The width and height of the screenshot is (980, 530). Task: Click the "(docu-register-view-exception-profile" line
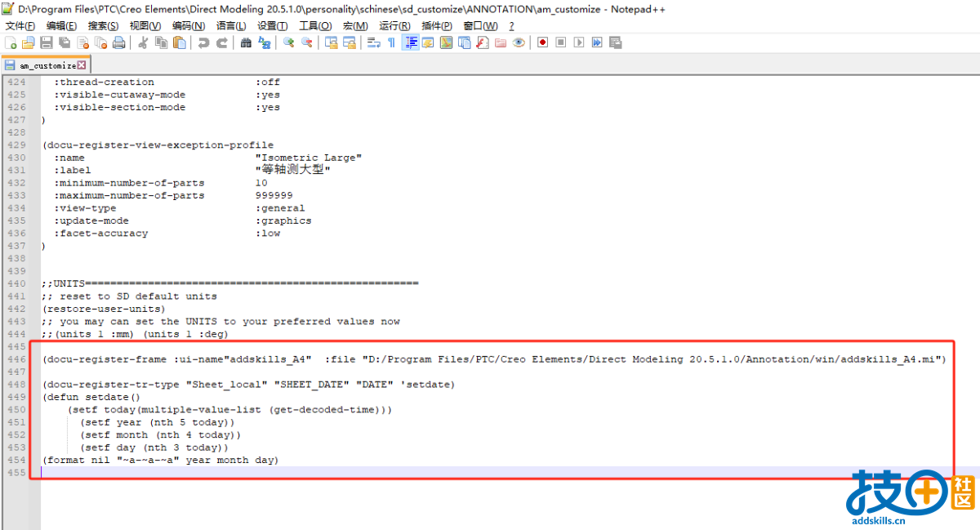[158, 145]
